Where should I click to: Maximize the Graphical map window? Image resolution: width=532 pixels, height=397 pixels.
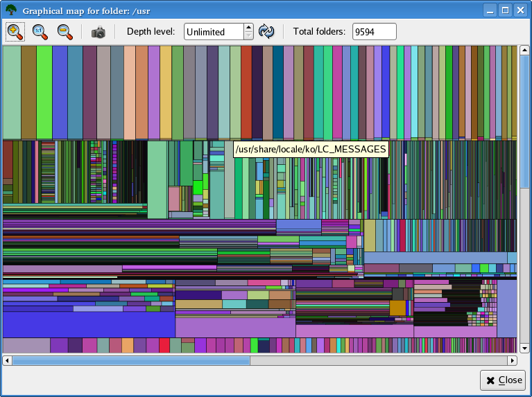point(505,10)
